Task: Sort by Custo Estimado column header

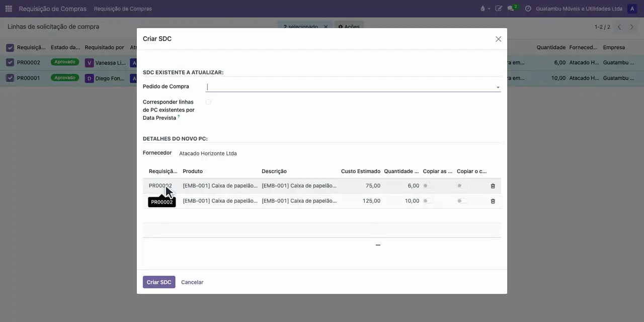Action: pyautogui.click(x=360, y=171)
